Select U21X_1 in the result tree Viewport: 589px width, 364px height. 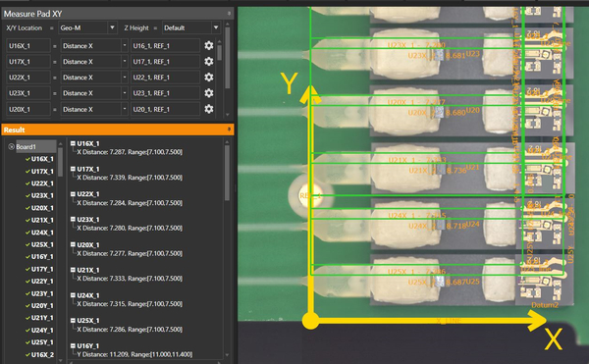tap(42, 220)
